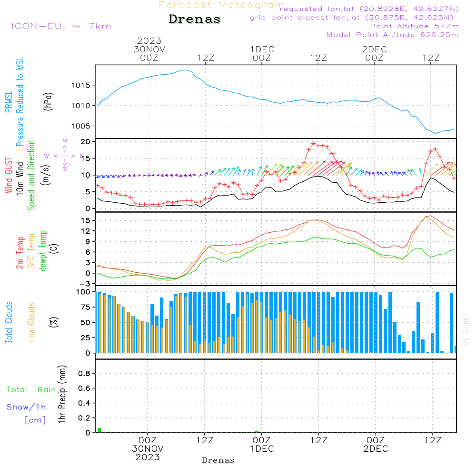Click the 'Total Rain' green legend text

coord(31,390)
